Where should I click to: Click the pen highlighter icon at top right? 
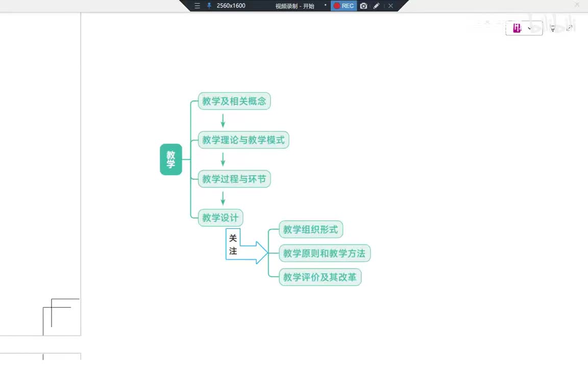pos(553,29)
